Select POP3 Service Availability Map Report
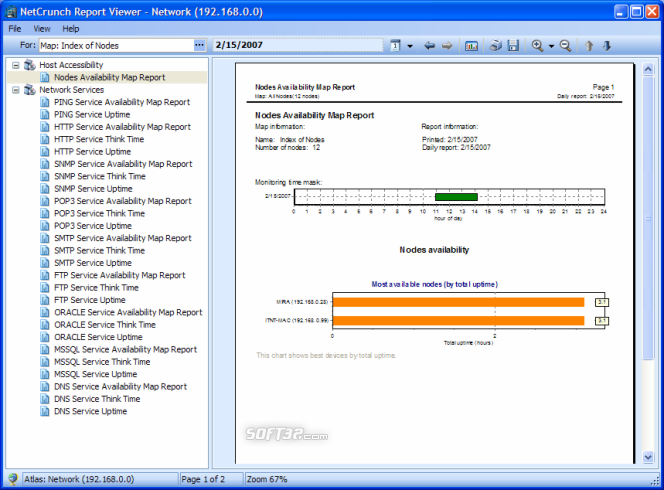The image size is (664, 490). [x=123, y=201]
